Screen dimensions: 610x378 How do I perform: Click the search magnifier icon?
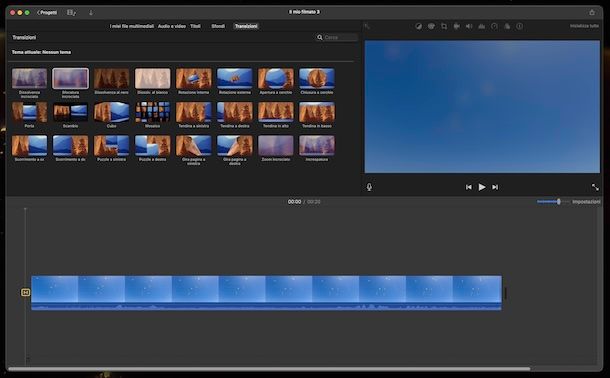point(320,37)
